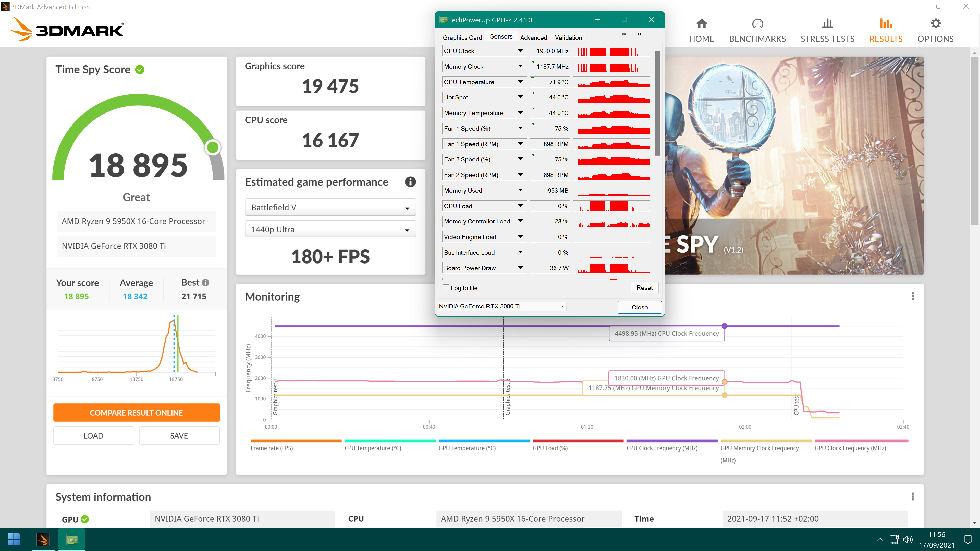Toggle the GPU Memory Clock Frequency legend

766,452
